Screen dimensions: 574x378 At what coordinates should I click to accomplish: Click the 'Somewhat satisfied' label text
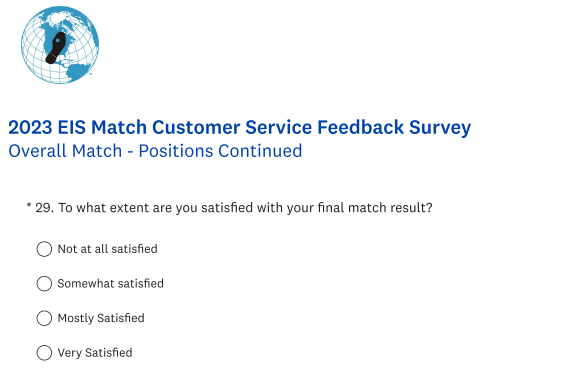click(x=111, y=284)
